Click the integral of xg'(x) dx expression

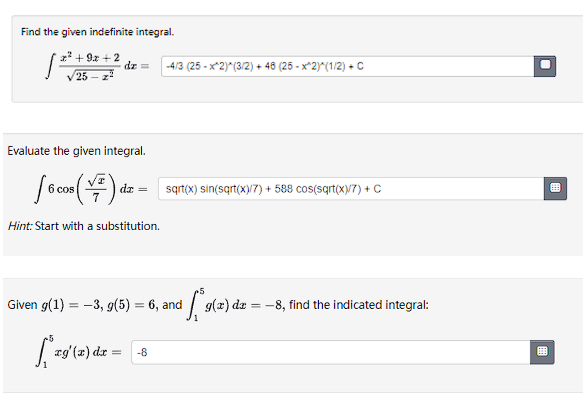click(x=79, y=352)
